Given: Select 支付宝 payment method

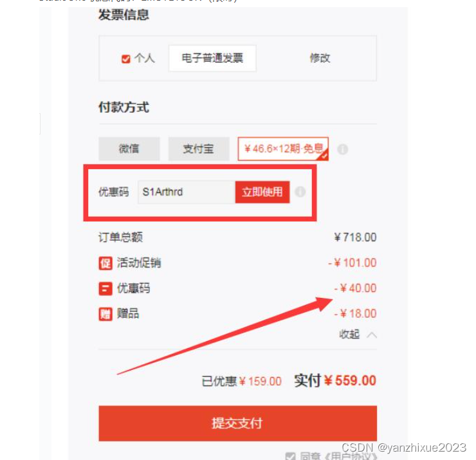Looking at the screenshot, I should [x=199, y=149].
